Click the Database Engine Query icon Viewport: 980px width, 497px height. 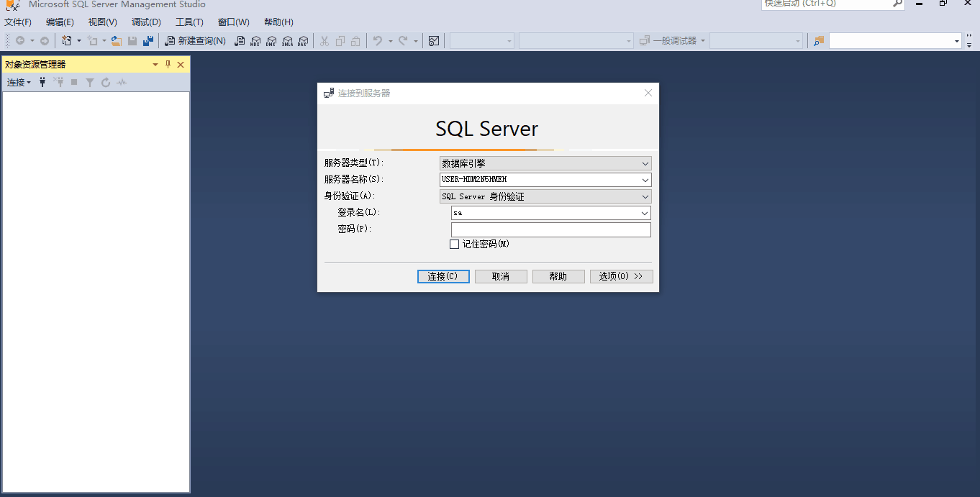coord(240,41)
